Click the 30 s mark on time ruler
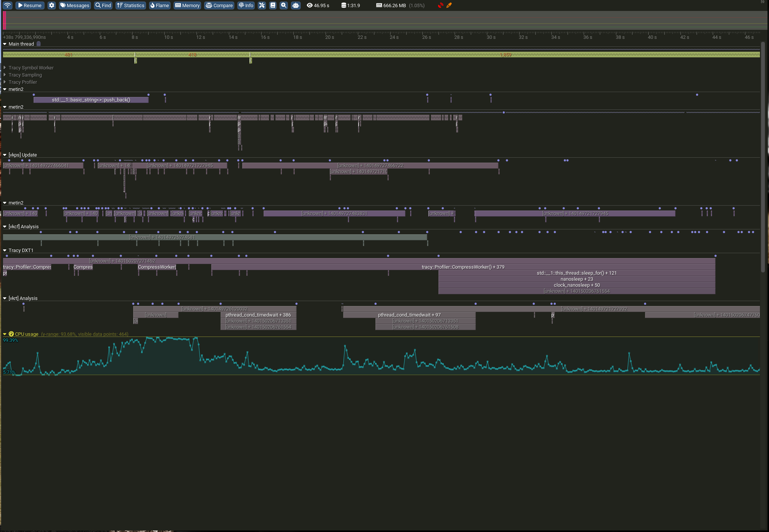Viewport: 769px width, 532px height. 491,37
